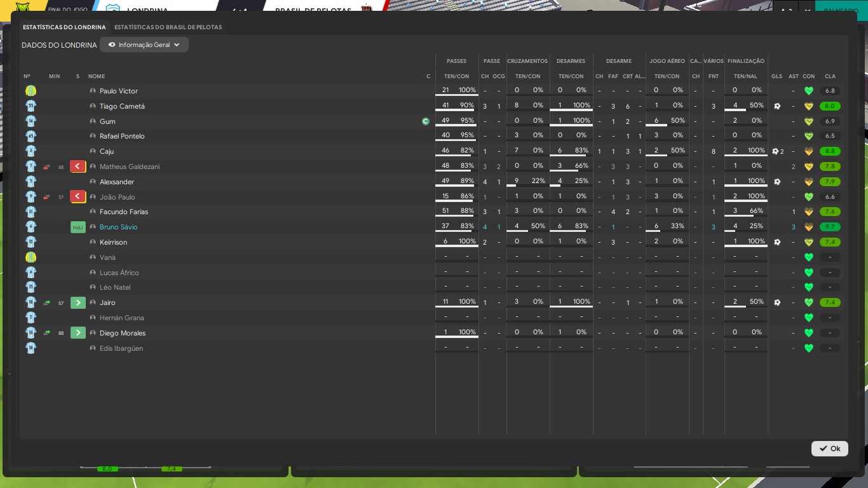Sort by GLS goals column header
This screenshot has height=488, width=868.
[x=776, y=76]
